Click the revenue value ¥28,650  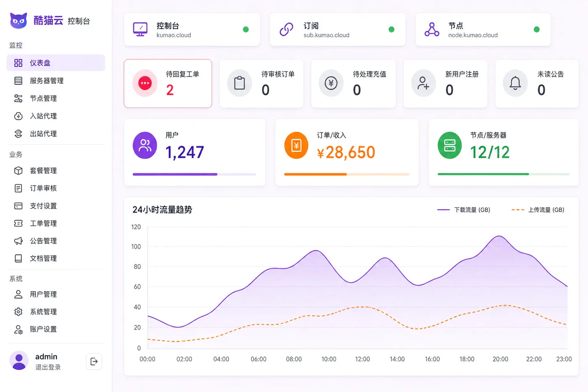pyautogui.click(x=346, y=152)
